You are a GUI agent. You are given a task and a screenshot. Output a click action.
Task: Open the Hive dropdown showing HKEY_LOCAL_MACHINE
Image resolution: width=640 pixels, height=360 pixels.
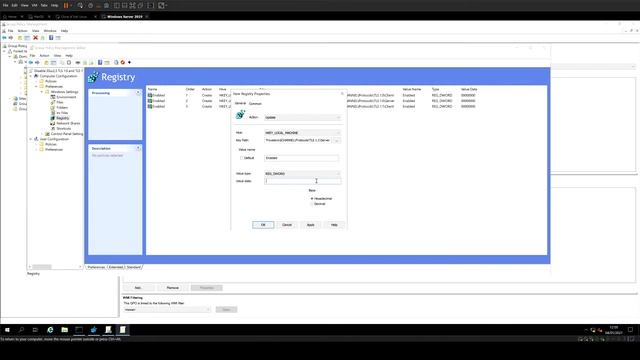point(302,133)
